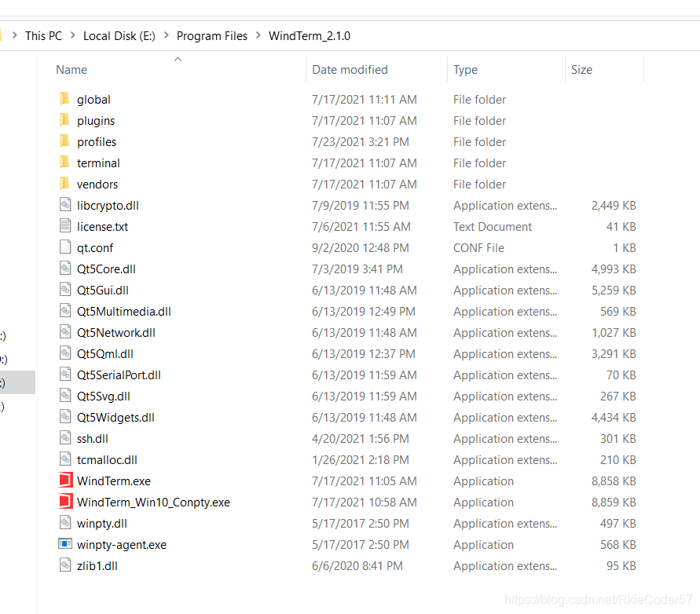Click the red WindTerm_Win10_Conpty.exe icon
Screen dimensions: 700x614
pyautogui.click(x=65, y=502)
